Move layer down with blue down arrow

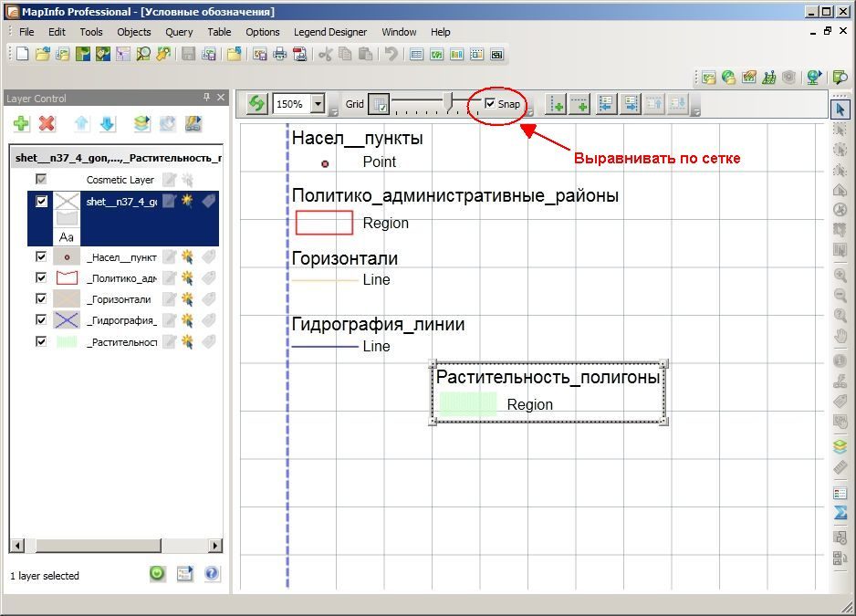pos(107,123)
